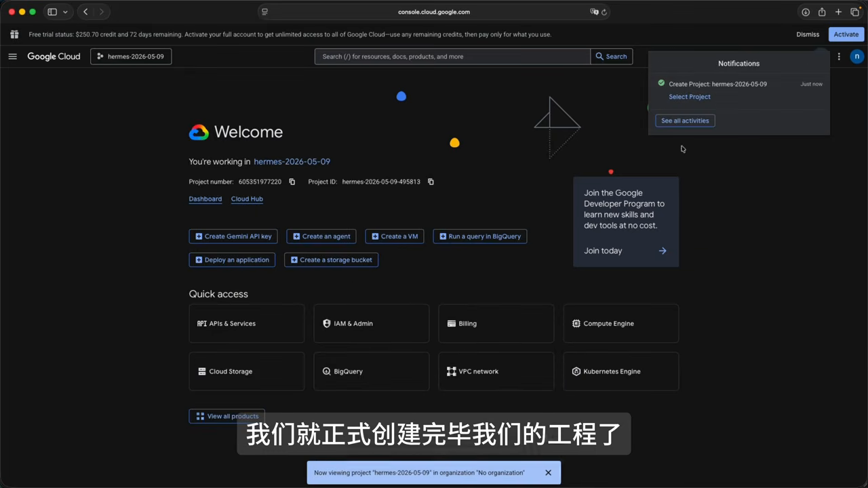Image resolution: width=868 pixels, height=488 pixels.
Task: Click the Safari reload page icon
Action: coord(604,12)
